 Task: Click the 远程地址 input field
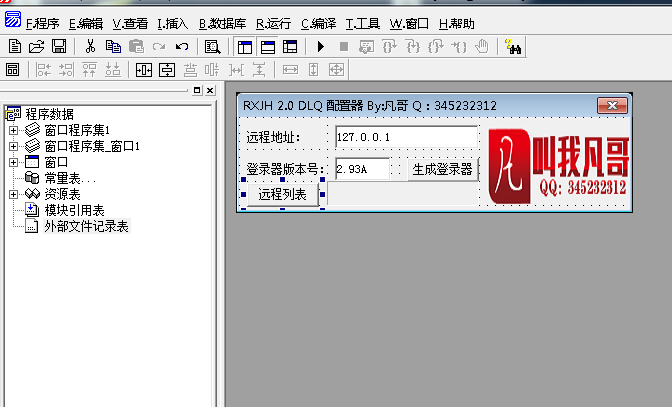click(x=406, y=137)
